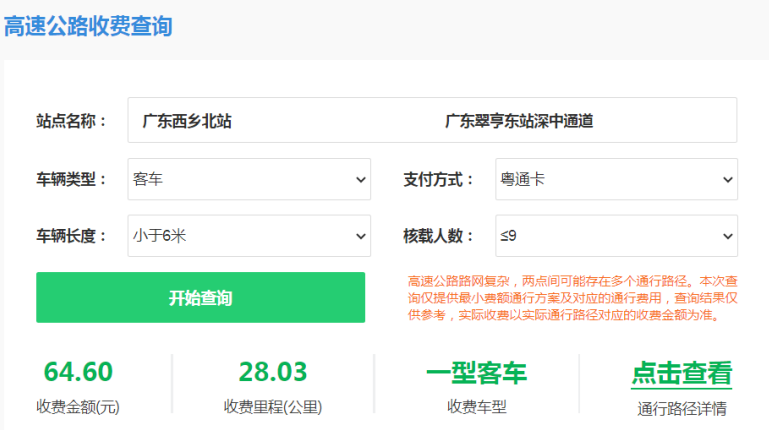The image size is (769, 430).
Task: Expand the 核载人数 dropdown showing ≤9
Action: 616,236
